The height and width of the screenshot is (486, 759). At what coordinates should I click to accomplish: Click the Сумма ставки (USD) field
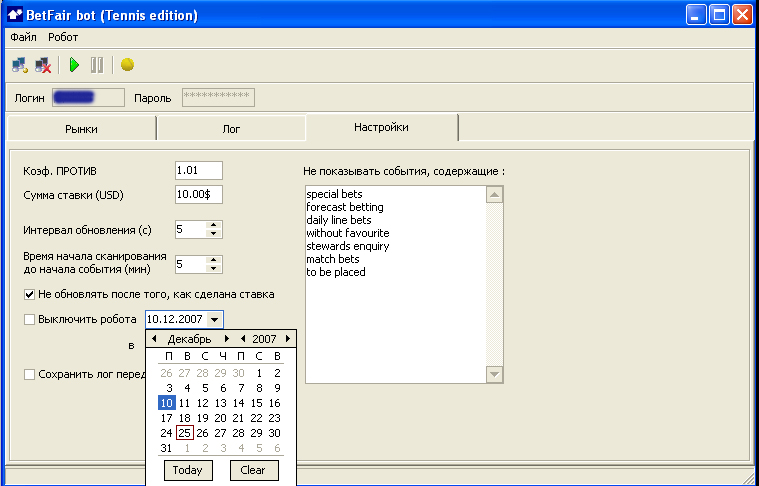198,195
